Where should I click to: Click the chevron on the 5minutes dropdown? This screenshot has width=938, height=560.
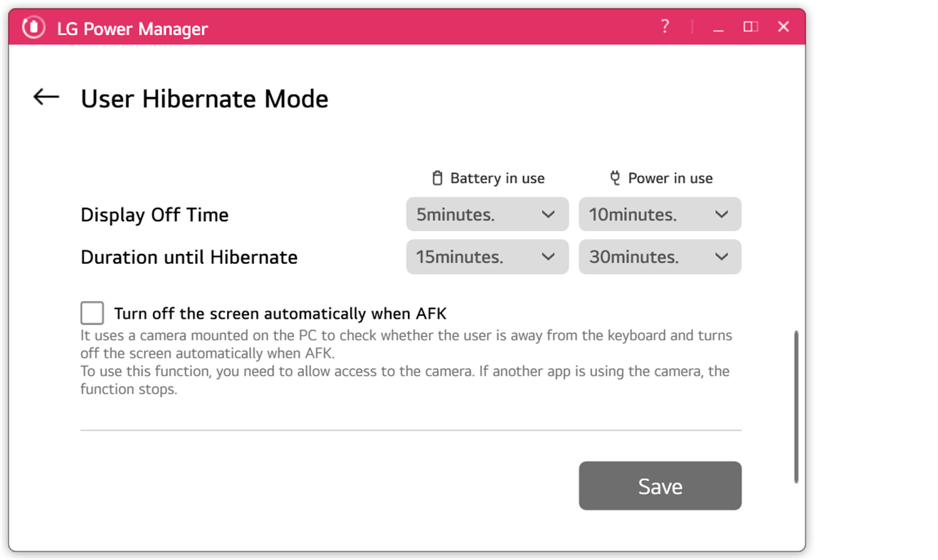click(x=549, y=214)
